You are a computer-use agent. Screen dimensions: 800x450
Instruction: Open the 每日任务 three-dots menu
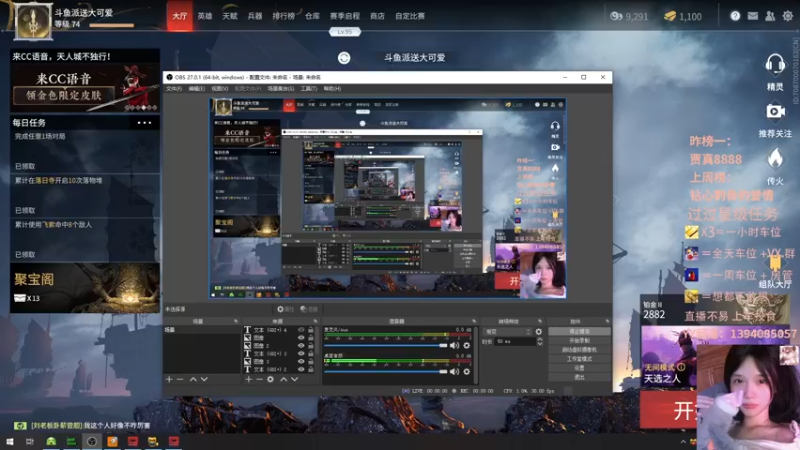(x=144, y=123)
